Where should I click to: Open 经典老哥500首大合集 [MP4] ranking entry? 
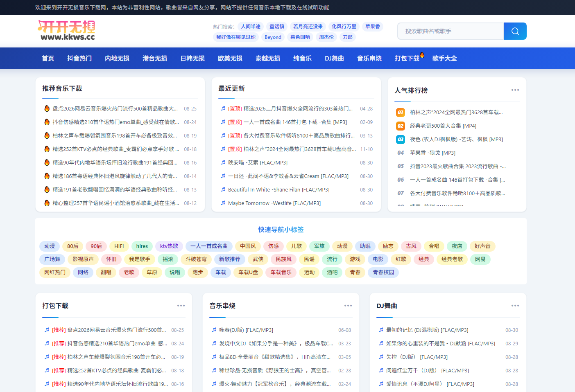click(x=443, y=126)
